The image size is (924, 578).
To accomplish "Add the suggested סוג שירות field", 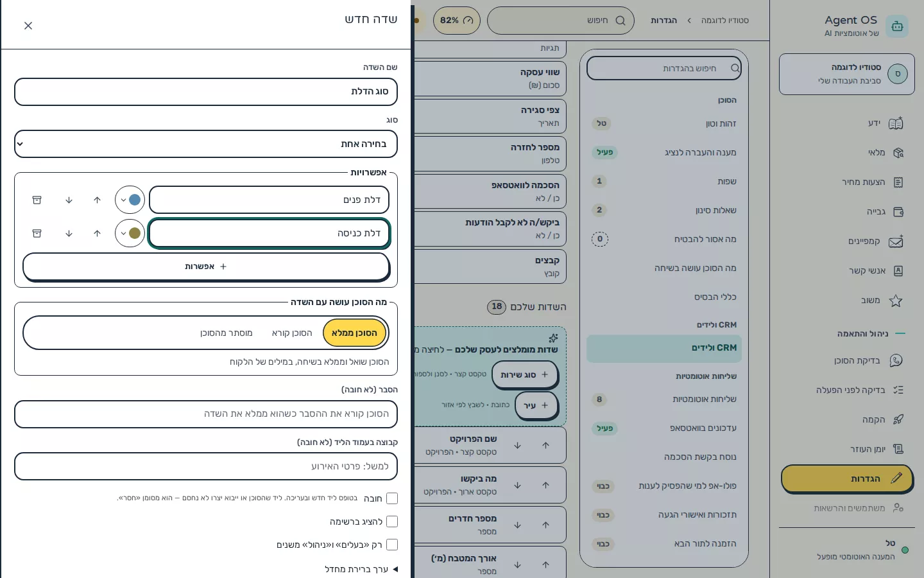I will pyautogui.click(x=525, y=375).
